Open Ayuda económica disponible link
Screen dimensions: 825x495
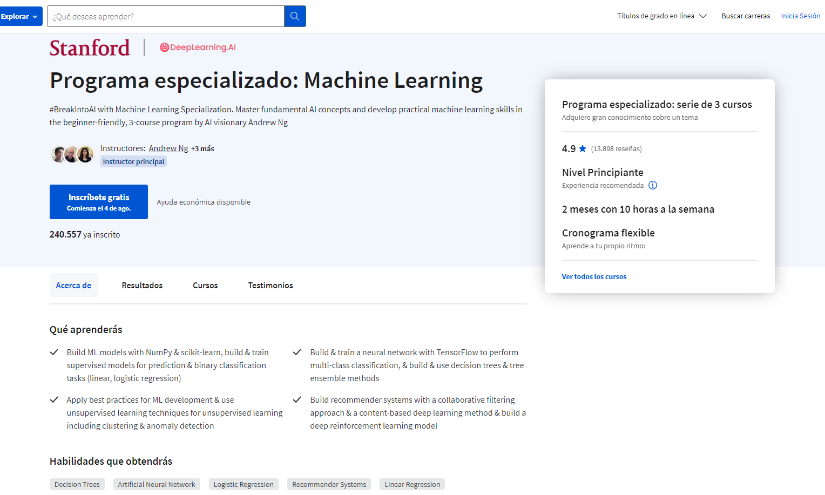204,202
